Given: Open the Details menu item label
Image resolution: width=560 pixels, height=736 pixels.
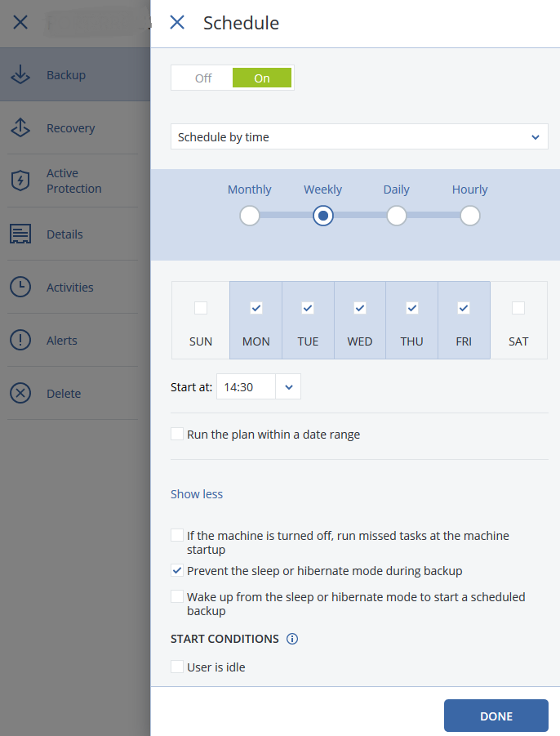Looking at the screenshot, I should tap(64, 234).
